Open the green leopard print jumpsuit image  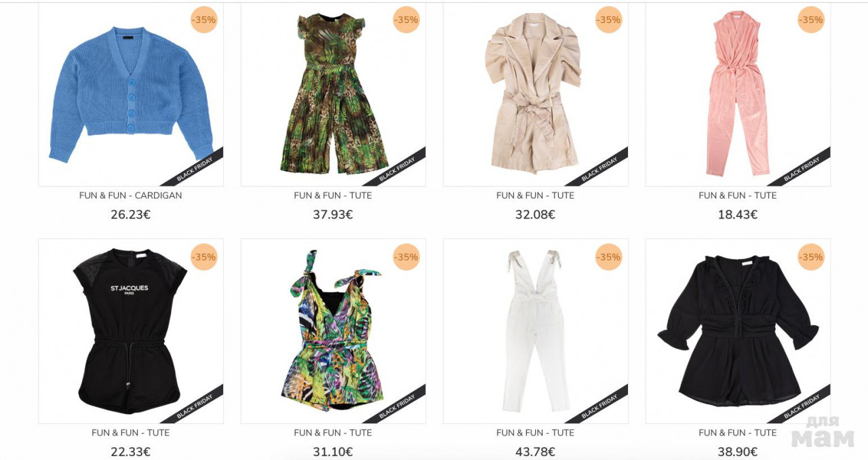tap(333, 94)
